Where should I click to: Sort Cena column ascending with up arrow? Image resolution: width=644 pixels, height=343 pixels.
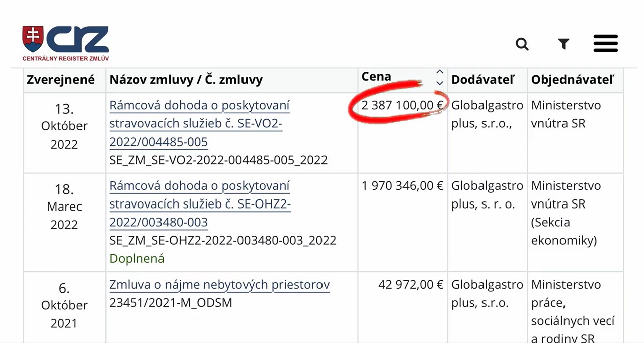(x=440, y=72)
